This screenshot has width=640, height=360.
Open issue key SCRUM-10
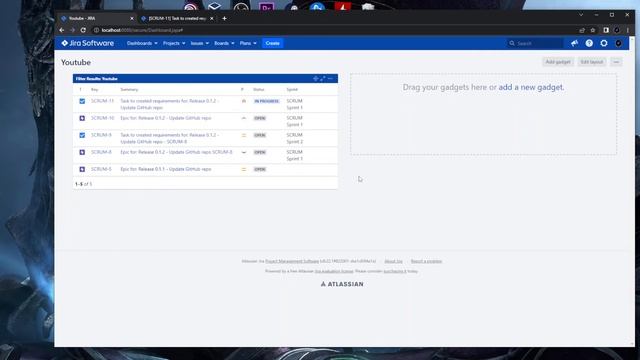pos(102,118)
